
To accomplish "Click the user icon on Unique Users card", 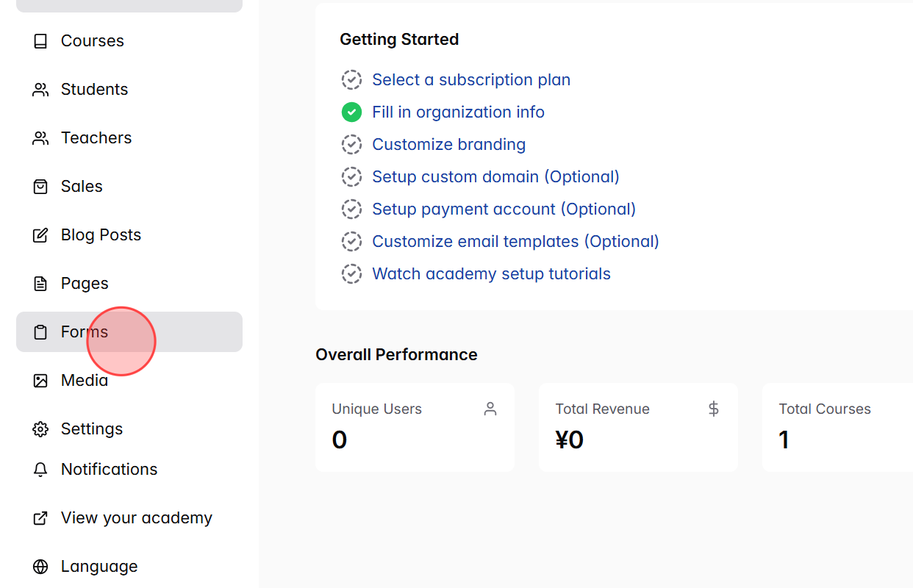I will click(490, 409).
